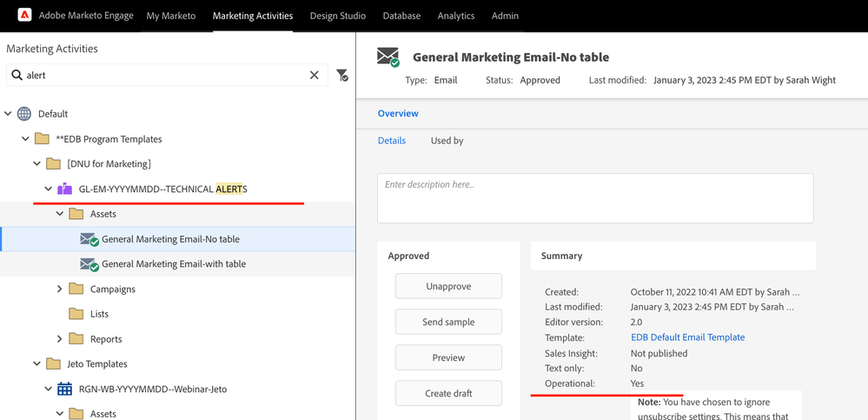Expand the Campaigns folder
Screen dimensions: 868x420
[60, 289]
